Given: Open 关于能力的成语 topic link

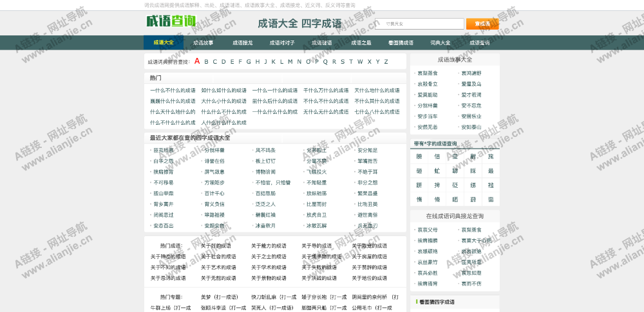Looking at the screenshot, I should [269, 246].
